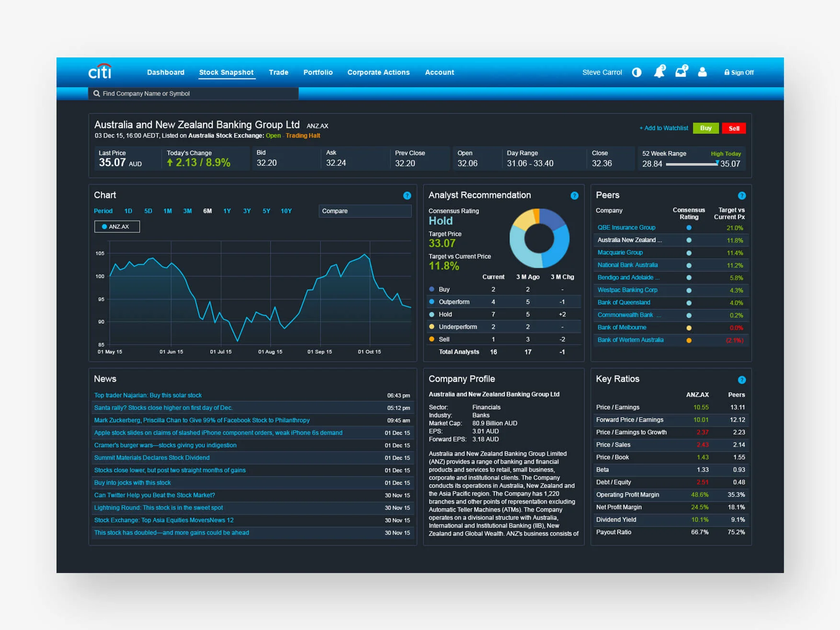This screenshot has width=840, height=630.
Task: Open the Peers panel help icon
Action: click(x=742, y=195)
